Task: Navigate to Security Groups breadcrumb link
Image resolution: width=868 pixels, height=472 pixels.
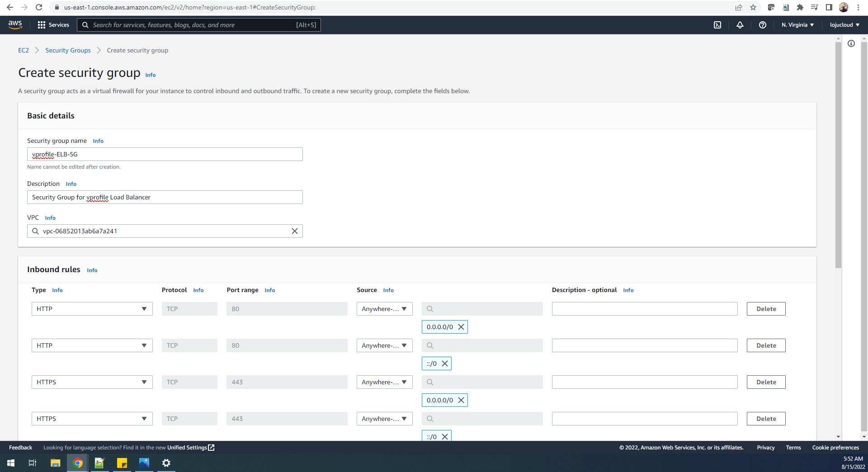Action: (x=68, y=50)
